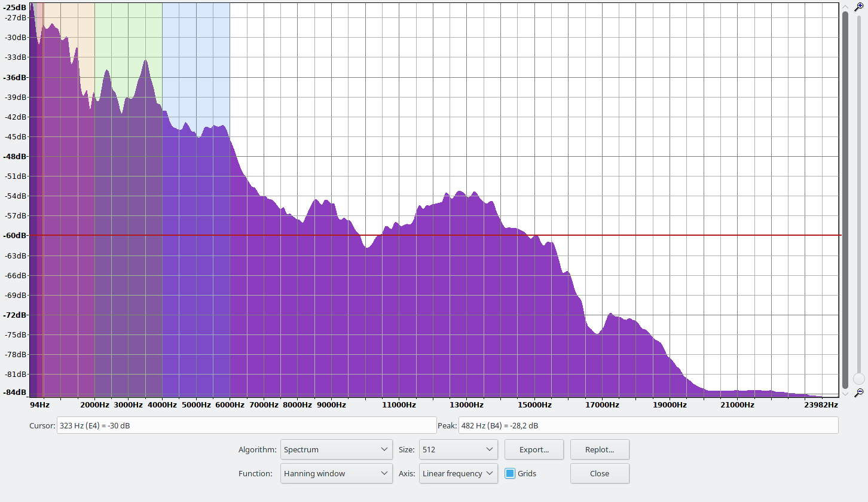Click the 3000Hz frequency label
Screen dimensions: 868x502
point(129,405)
